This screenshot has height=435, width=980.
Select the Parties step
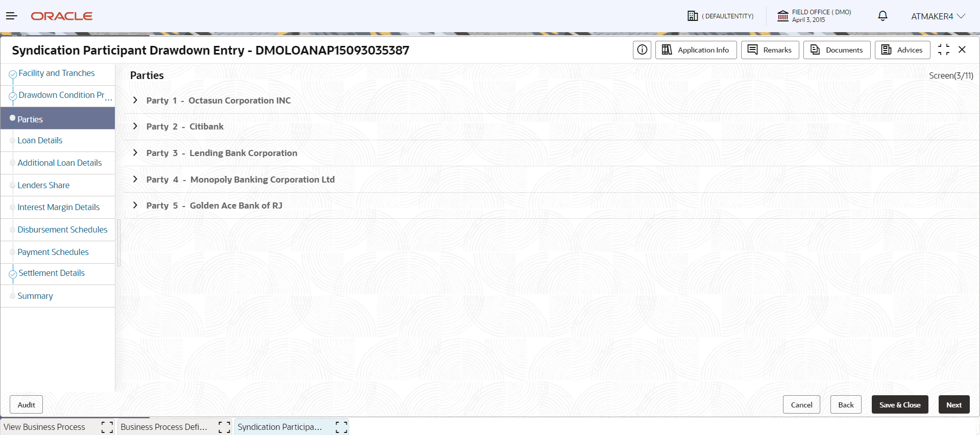pos(57,118)
